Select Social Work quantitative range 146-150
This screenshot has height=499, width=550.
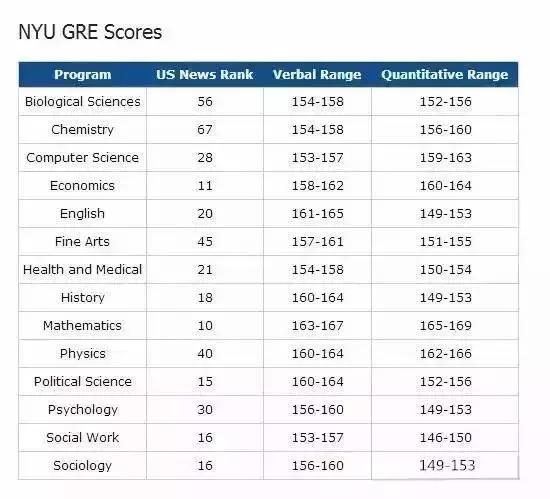[445, 438]
